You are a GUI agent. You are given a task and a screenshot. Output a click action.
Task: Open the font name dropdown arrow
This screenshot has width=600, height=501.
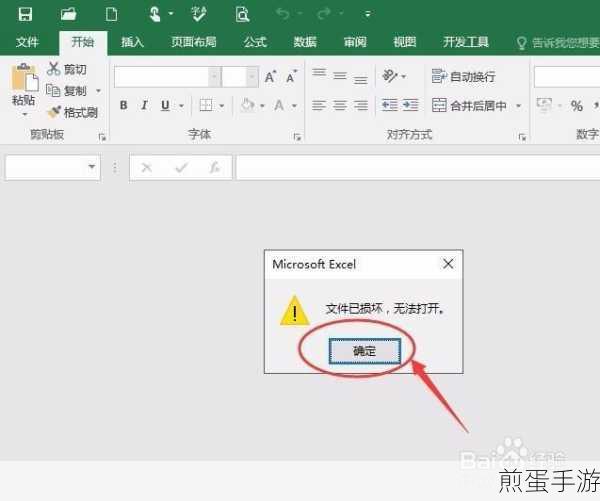pos(215,77)
